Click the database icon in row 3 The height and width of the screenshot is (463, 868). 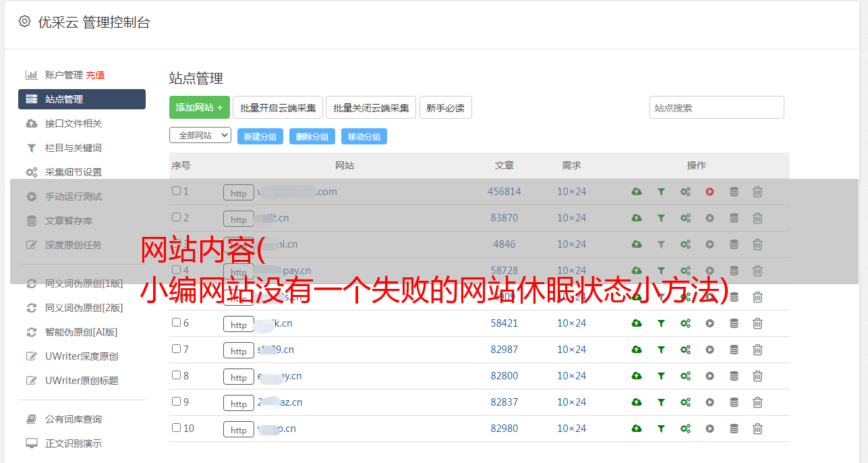[734, 244]
